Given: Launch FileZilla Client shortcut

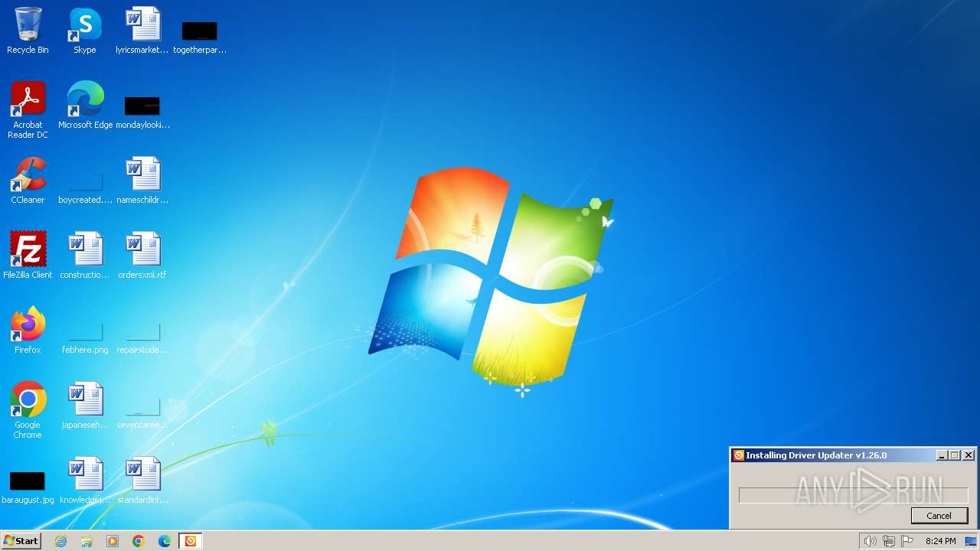Looking at the screenshot, I should [28, 256].
